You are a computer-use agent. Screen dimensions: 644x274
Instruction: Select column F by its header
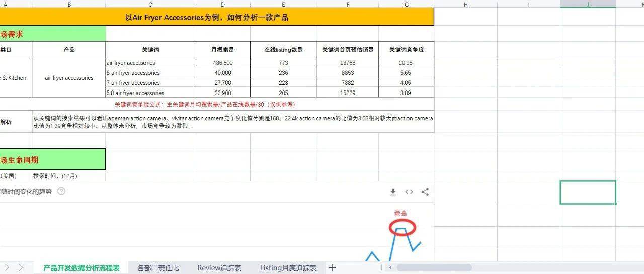[348, 4]
